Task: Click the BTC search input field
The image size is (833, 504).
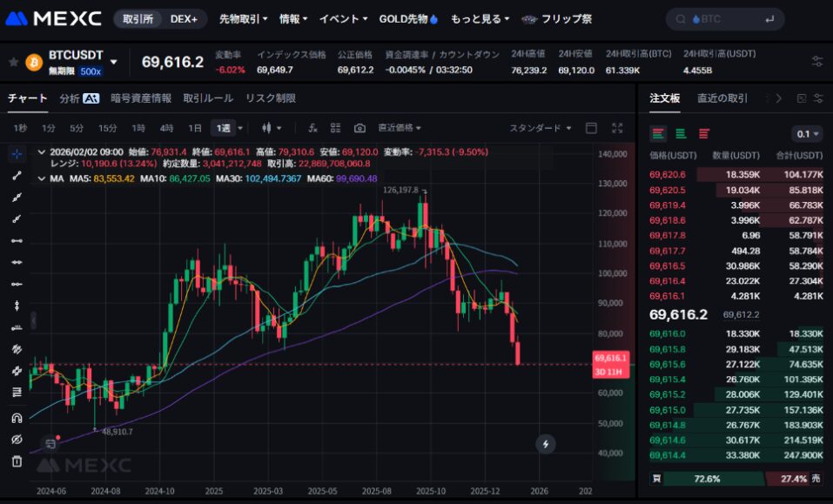Action: 725,19
